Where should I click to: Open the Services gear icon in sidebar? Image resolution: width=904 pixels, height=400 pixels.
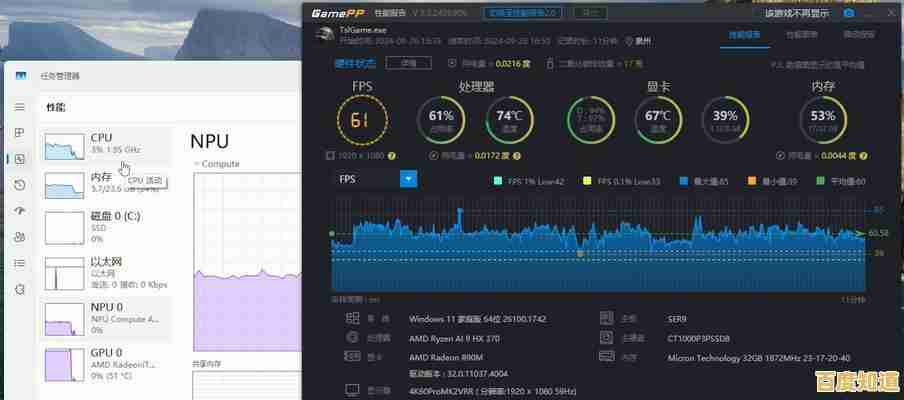coord(19,289)
